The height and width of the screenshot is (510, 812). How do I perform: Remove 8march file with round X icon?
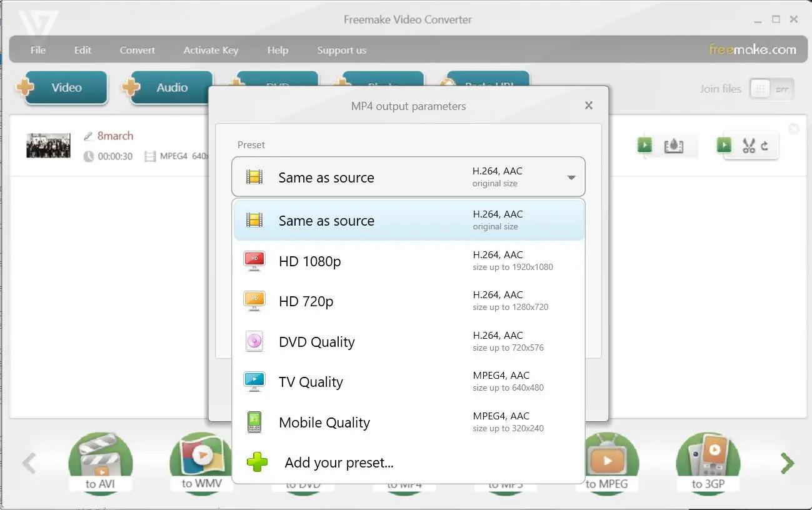[793, 129]
